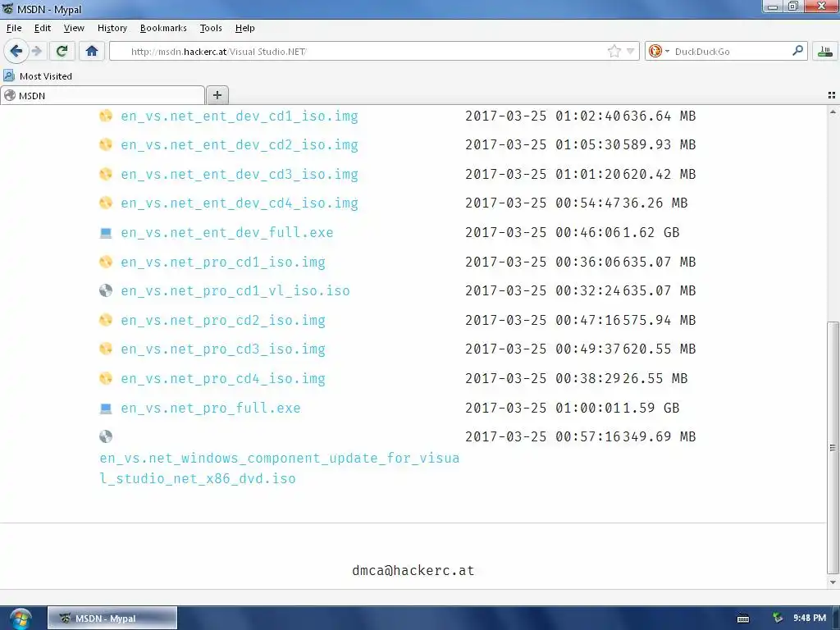Viewport: 840px width, 630px height.
Task: Click disc icon beside pro_cd3_iso.img
Action: 106,349
